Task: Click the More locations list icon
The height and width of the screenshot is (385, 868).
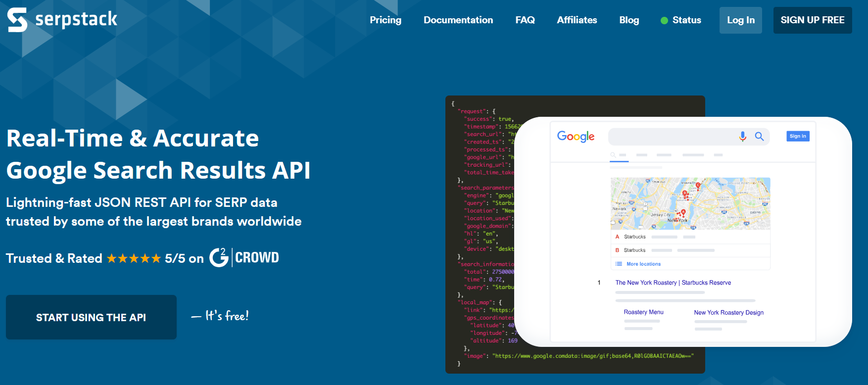Action: pos(619,264)
